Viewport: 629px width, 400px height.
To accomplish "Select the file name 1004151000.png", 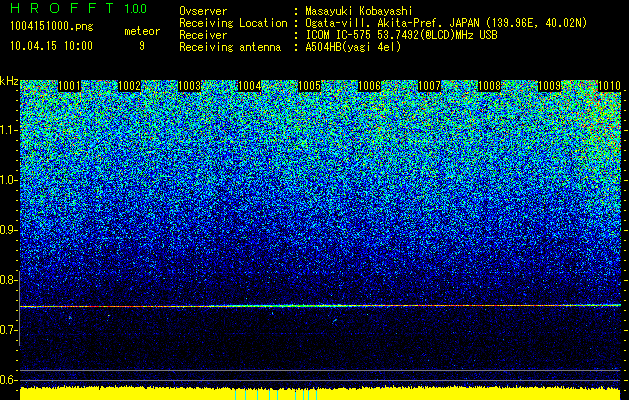I will pos(52,27).
